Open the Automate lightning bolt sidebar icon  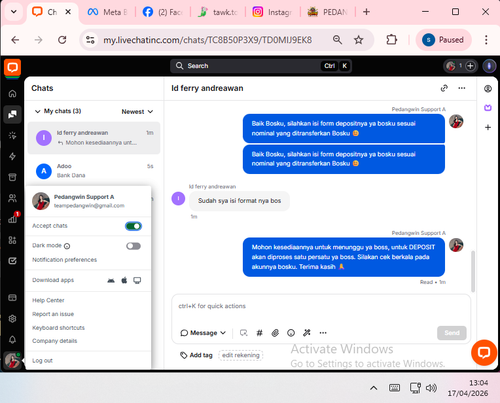point(12,156)
